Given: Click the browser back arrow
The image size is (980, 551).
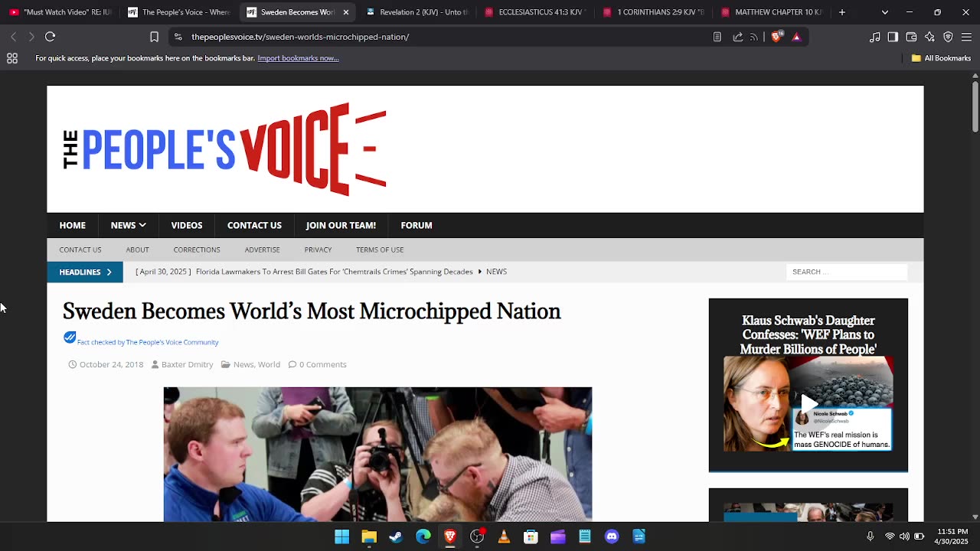Looking at the screenshot, I should pos(13,37).
